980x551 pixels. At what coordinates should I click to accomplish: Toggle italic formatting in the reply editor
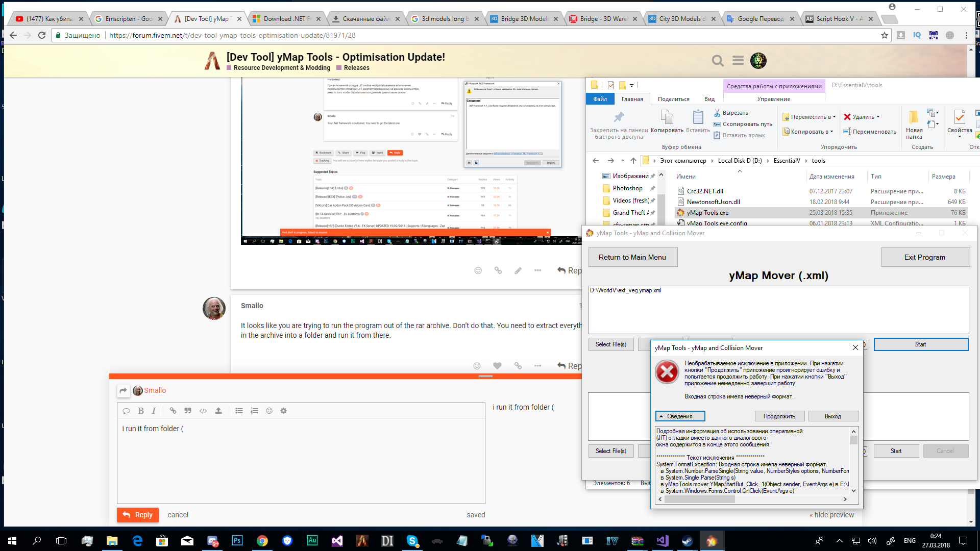[154, 411]
